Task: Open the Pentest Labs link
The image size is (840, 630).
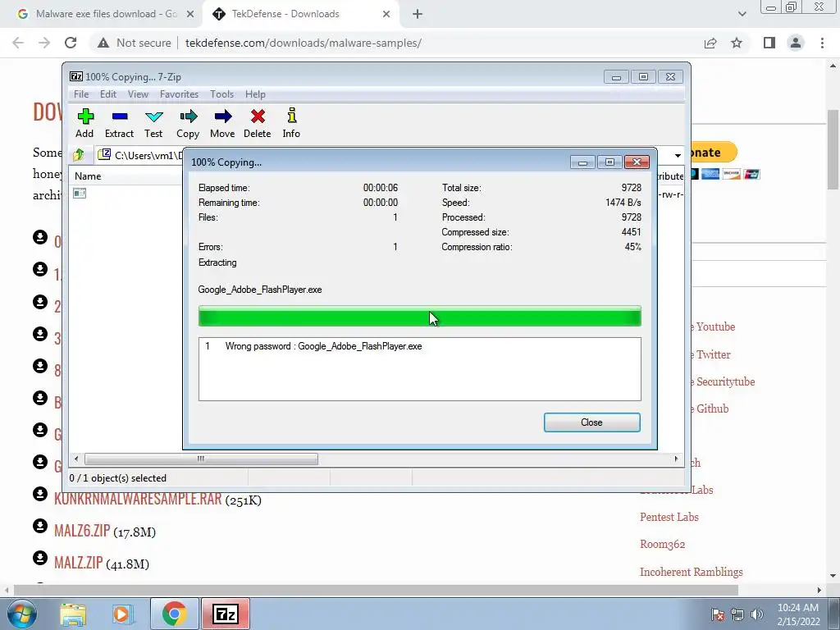Action: pos(669,517)
